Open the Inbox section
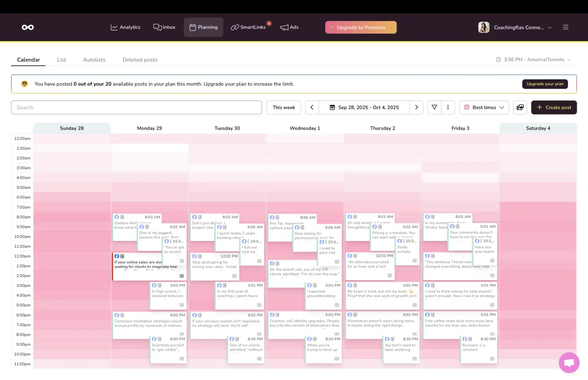 (x=164, y=27)
